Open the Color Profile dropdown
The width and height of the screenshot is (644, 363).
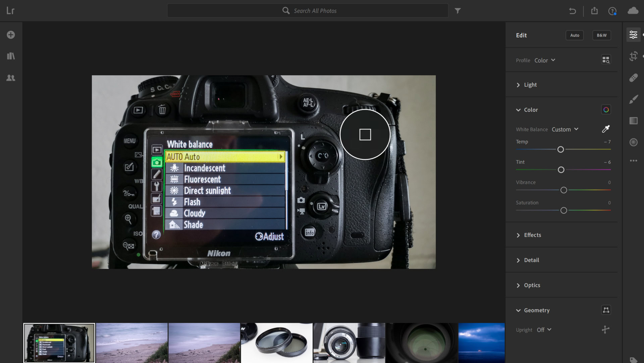tap(544, 60)
